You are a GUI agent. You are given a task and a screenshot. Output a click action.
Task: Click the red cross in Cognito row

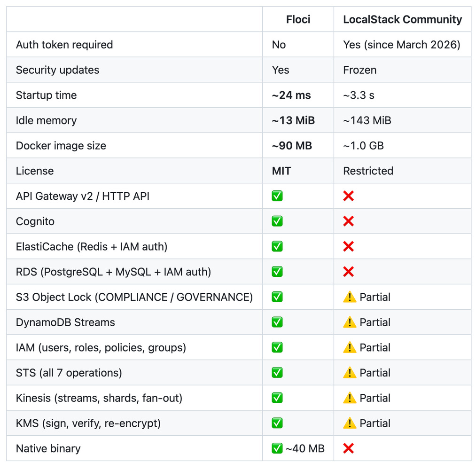coord(349,221)
